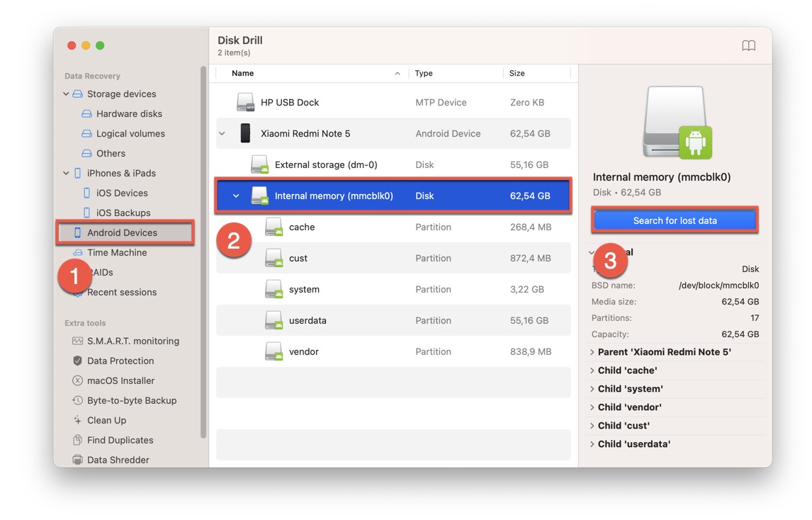Open iOS Devices via its phone icon

[x=86, y=193]
